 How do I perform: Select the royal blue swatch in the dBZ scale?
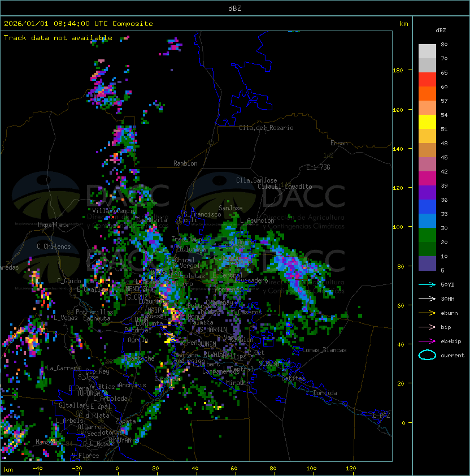pos(427,206)
